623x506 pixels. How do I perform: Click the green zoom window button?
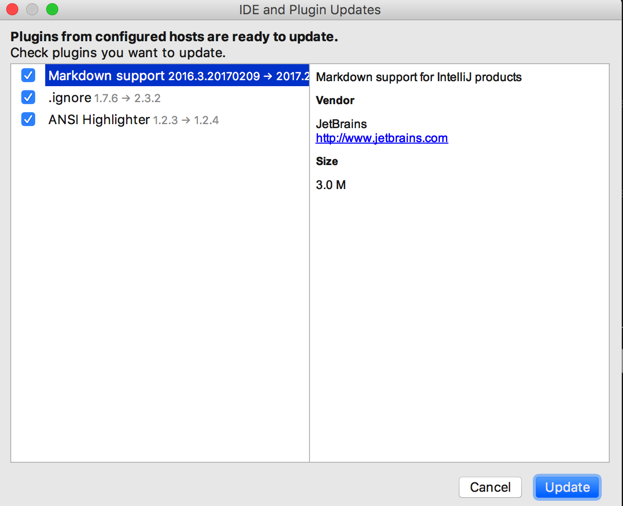pos(52,10)
